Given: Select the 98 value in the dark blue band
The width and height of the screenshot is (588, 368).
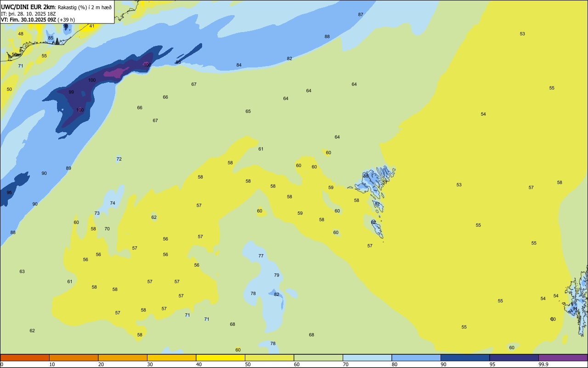Looking at the screenshot, I should [178, 62].
